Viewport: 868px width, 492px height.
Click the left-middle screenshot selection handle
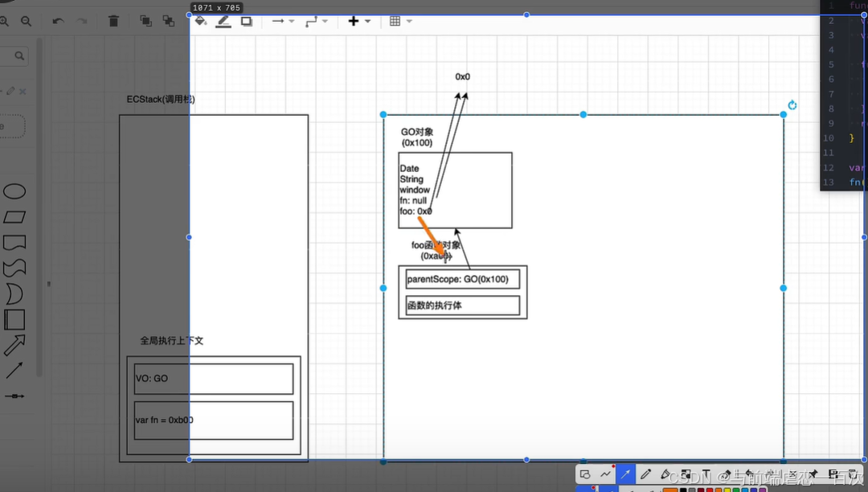pos(189,237)
